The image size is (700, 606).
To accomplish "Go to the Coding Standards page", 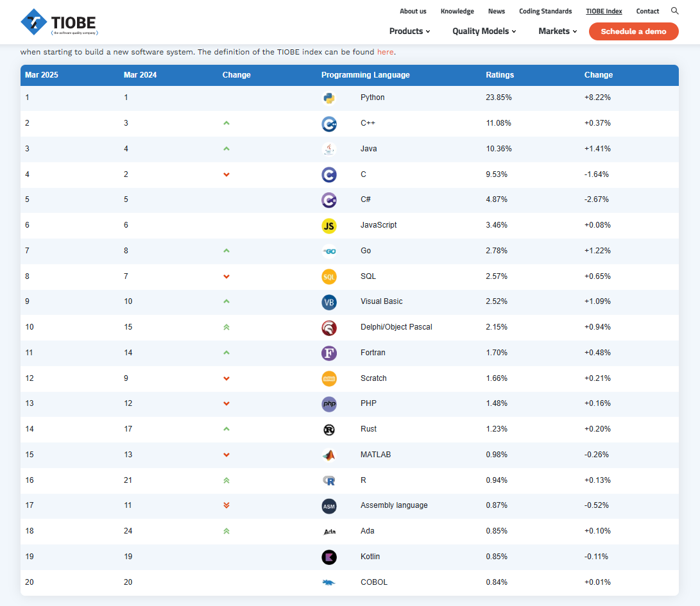I will tap(545, 12).
